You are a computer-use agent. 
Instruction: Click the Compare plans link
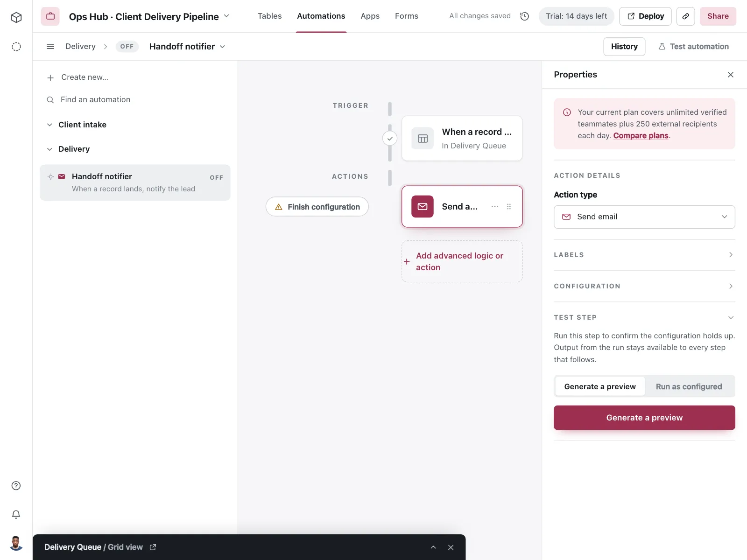click(x=641, y=136)
